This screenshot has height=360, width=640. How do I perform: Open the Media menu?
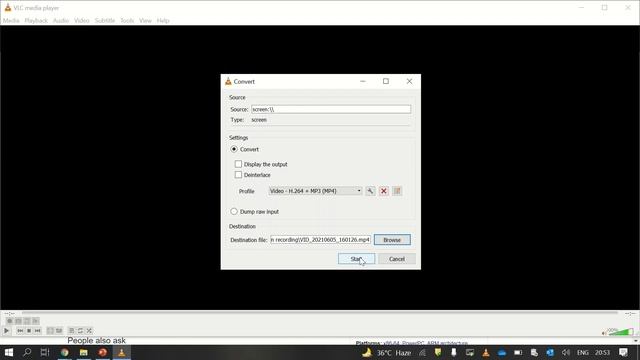click(x=11, y=20)
